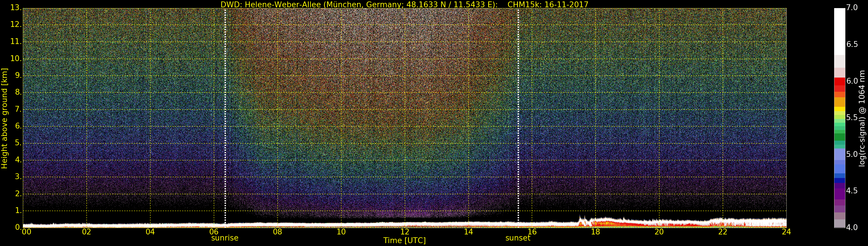This screenshot has height=246, width=868.
Task: Click the '10' time tick label
Action: [x=341, y=232]
